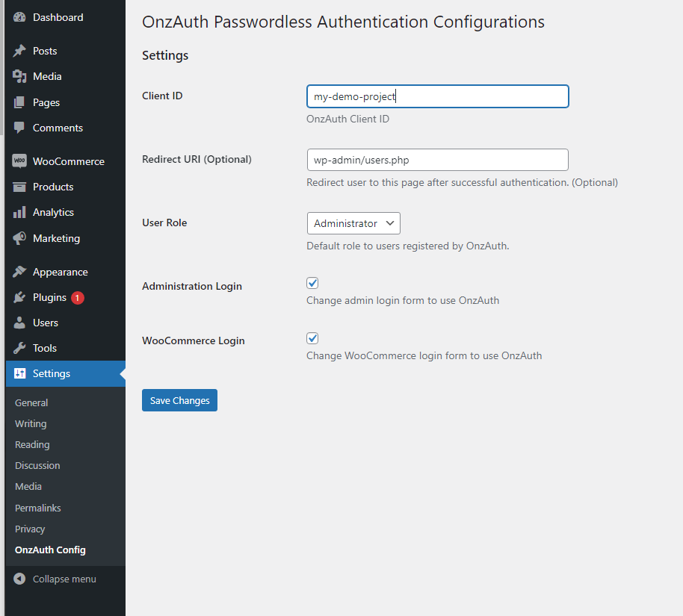Focus the Client ID input field
The width and height of the screenshot is (683, 616).
[x=437, y=96]
